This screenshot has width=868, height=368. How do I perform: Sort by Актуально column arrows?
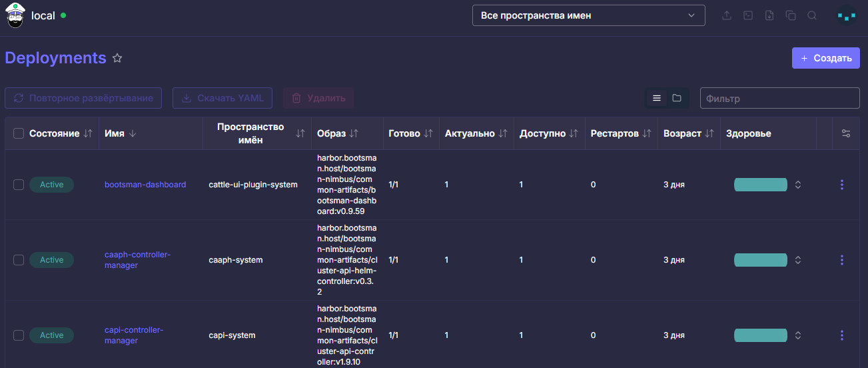pos(503,133)
